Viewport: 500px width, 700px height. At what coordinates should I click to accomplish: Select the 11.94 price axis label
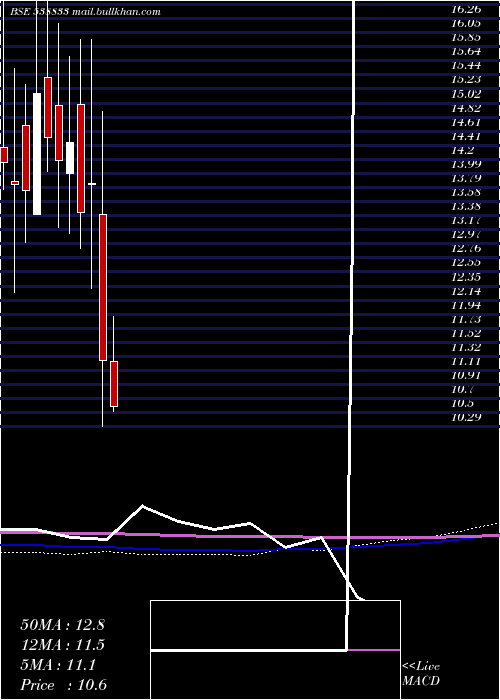(466, 305)
